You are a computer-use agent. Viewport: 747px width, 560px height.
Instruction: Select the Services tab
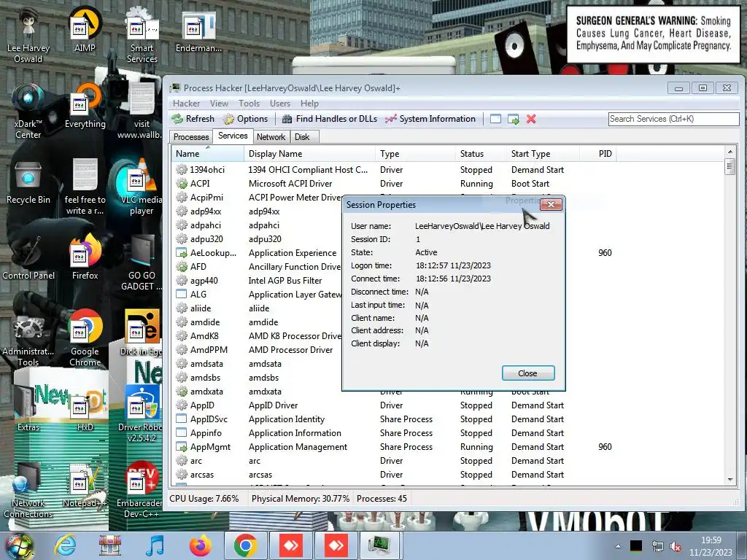[233, 136]
